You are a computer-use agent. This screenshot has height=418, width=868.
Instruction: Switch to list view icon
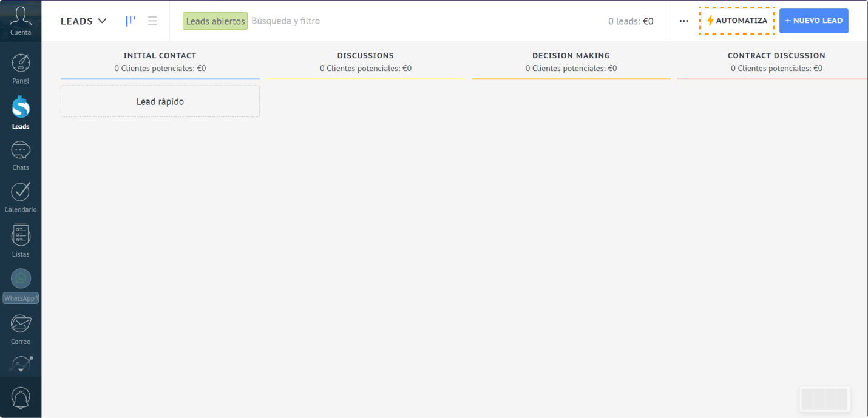(x=152, y=21)
